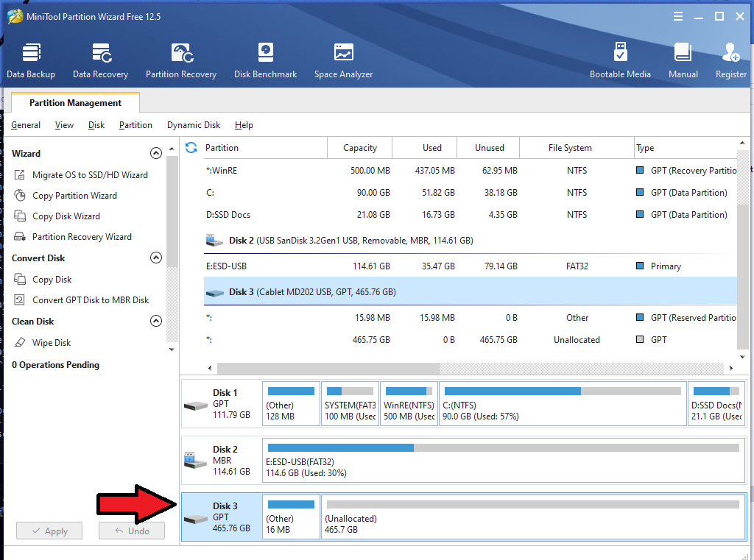
Task: Refresh the partition list
Action: (191, 148)
